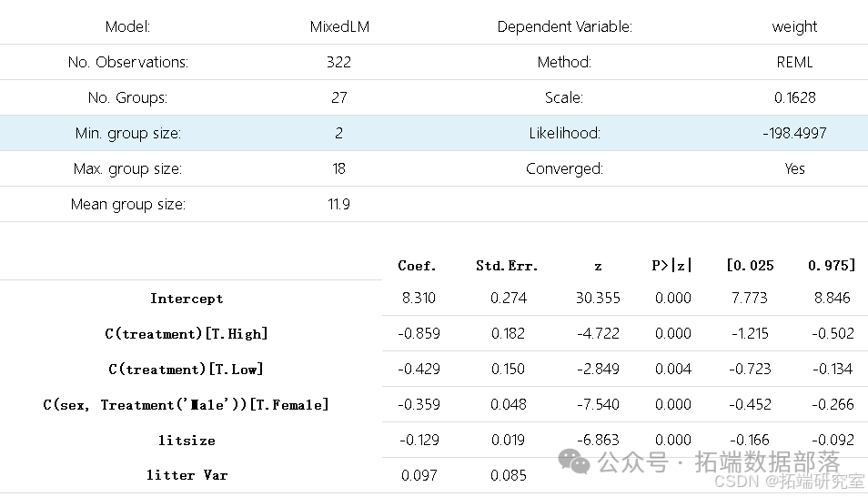
Task: Click the Converged Yes value
Action: tap(794, 168)
